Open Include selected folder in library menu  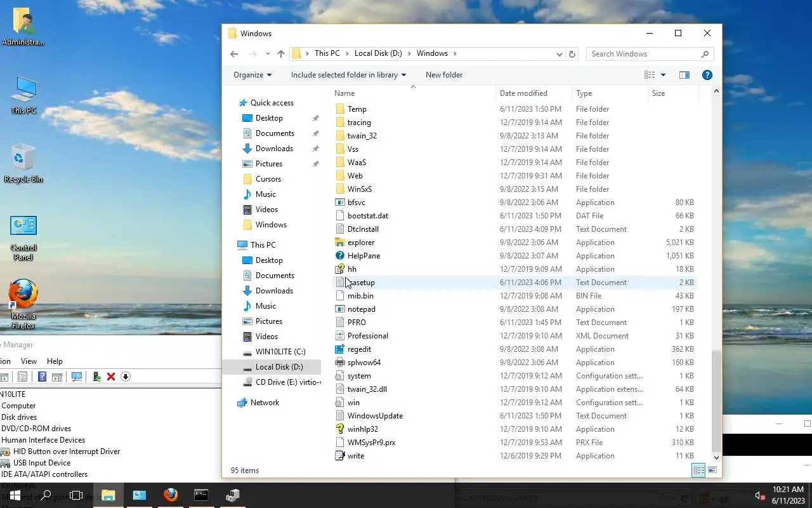click(348, 75)
